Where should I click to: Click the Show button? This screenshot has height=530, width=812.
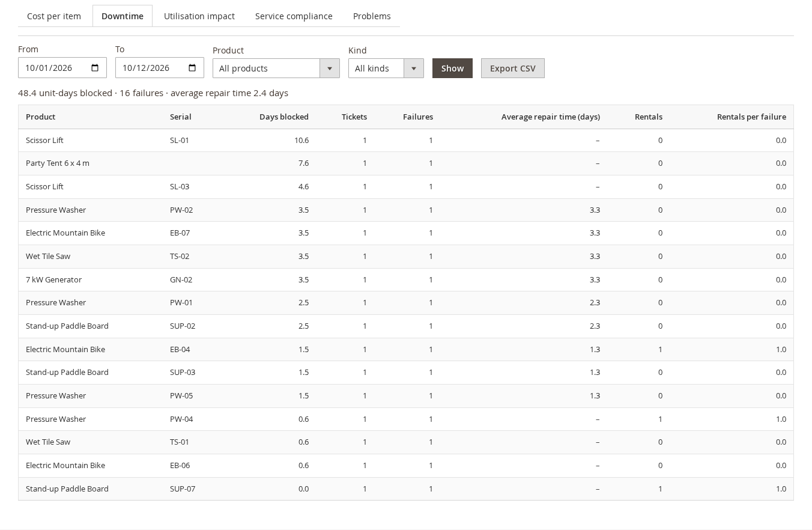click(452, 69)
